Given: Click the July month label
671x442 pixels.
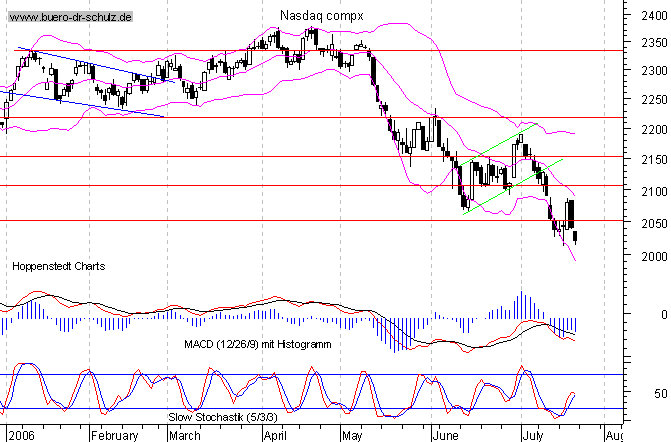Looking at the screenshot, I should 533,436.
